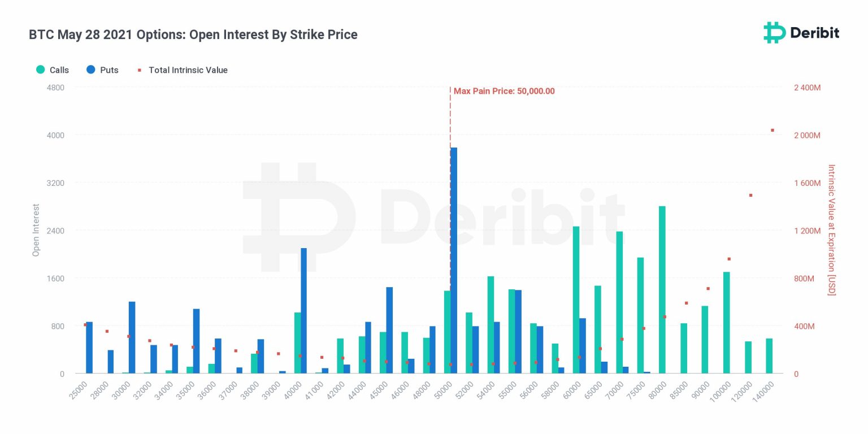
Task: Click the 45000 strike put bar
Action: (x=389, y=331)
